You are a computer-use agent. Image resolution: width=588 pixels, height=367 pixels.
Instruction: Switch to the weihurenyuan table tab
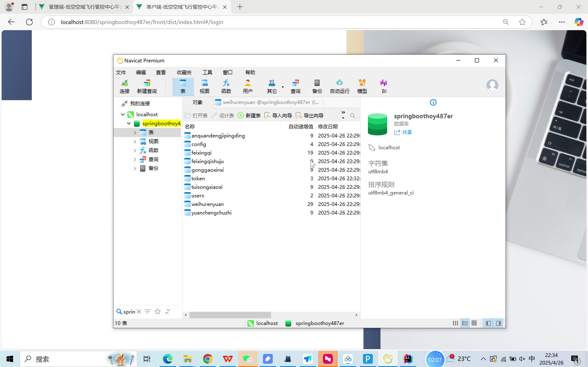(x=268, y=102)
